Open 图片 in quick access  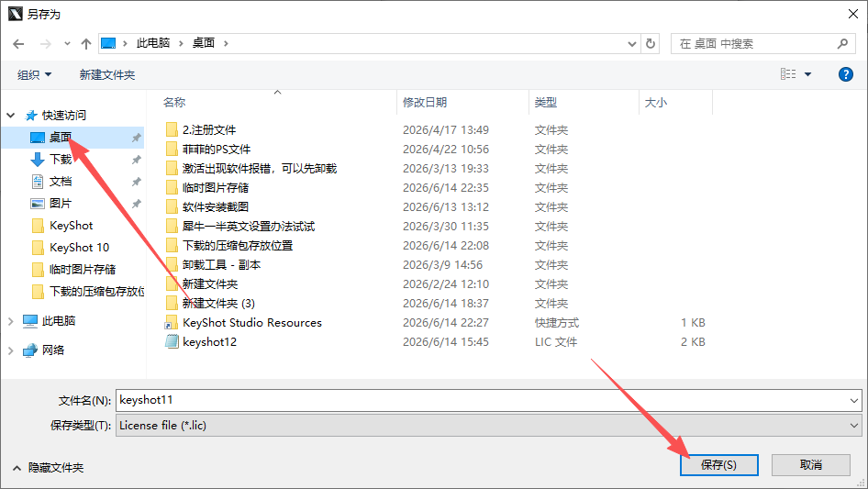coord(61,204)
